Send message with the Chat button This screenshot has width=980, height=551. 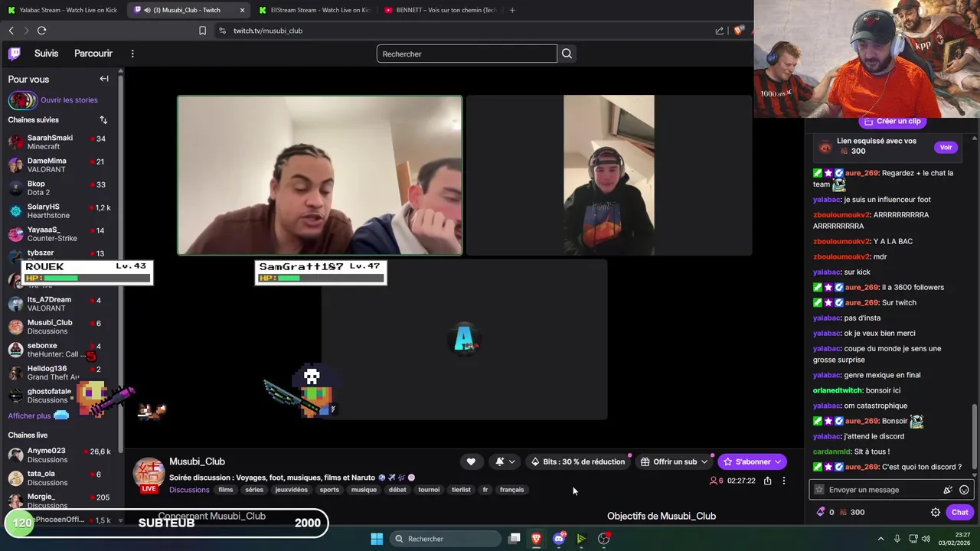click(959, 513)
